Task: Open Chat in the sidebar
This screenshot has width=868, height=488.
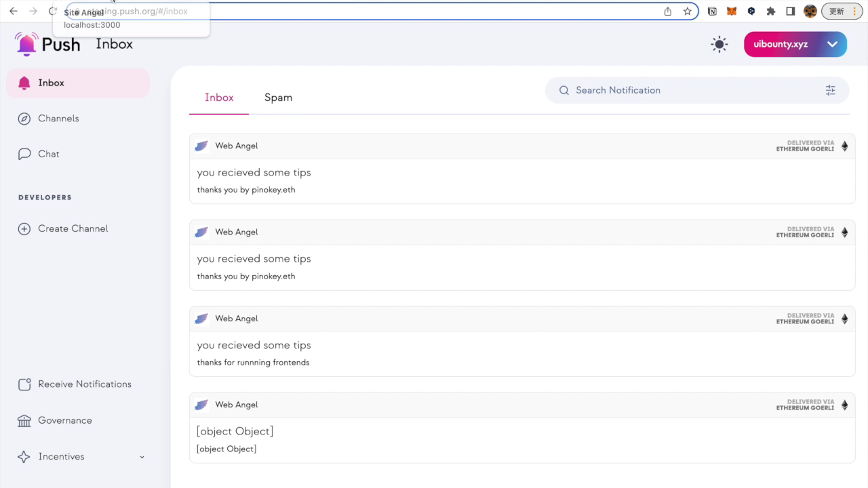Action: coord(78,154)
